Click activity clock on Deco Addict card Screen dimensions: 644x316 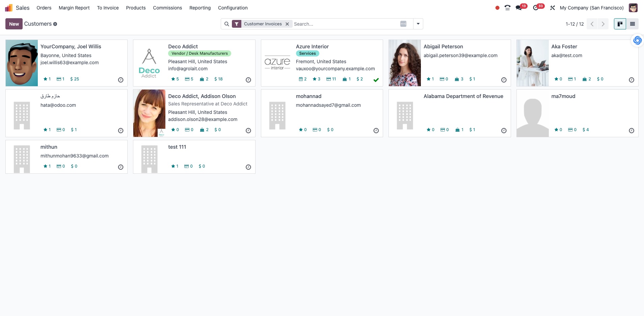[x=248, y=80]
